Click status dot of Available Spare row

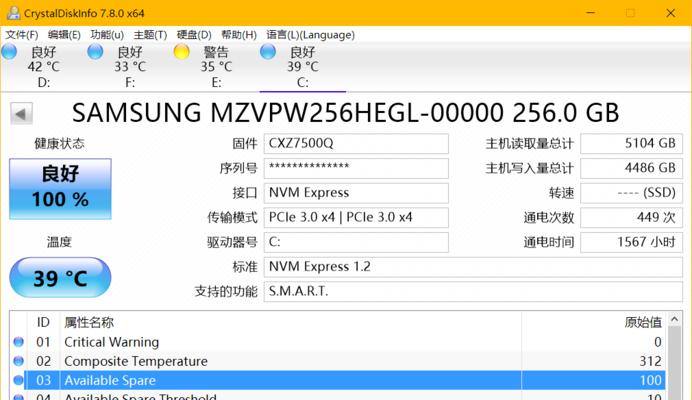pyautogui.click(x=19, y=380)
